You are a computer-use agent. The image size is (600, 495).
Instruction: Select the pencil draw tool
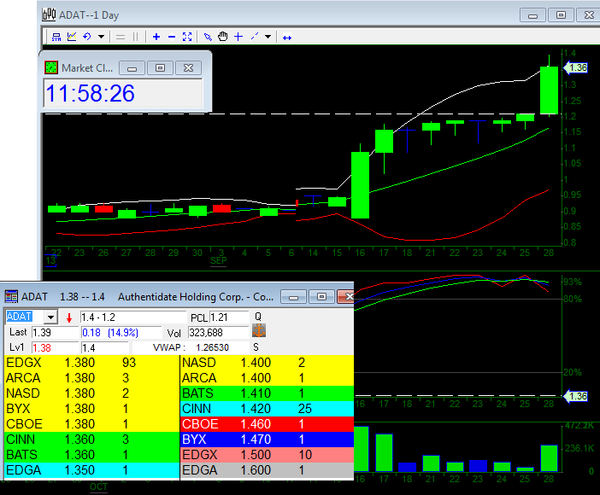(208, 37)
